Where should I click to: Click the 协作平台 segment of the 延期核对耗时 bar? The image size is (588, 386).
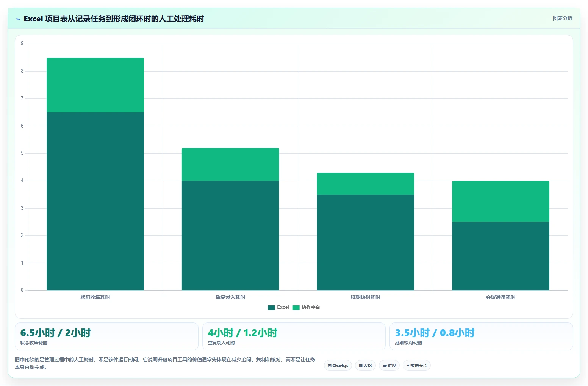tap(366, 184)
